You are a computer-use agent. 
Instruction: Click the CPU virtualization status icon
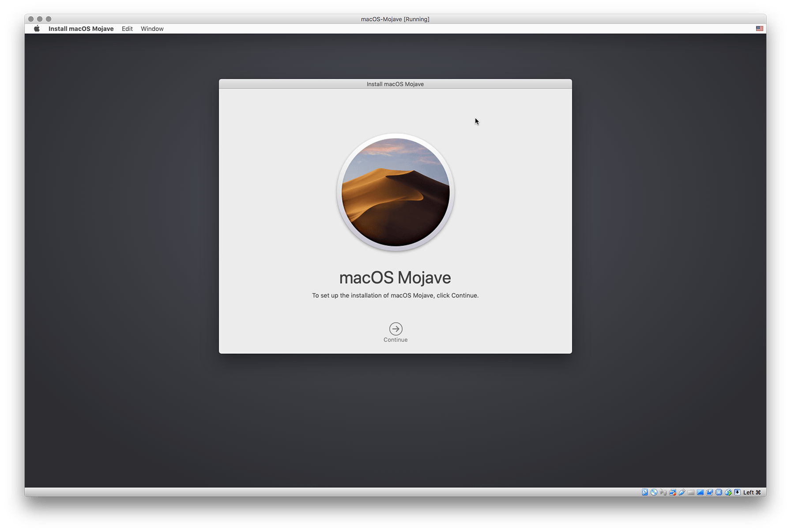point(719,492)
